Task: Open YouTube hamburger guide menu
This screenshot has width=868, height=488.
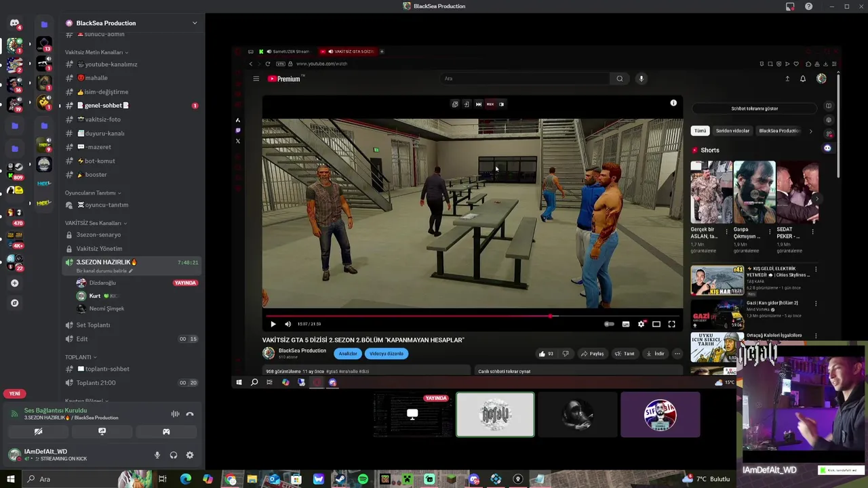Action: (x=256, y=79)
